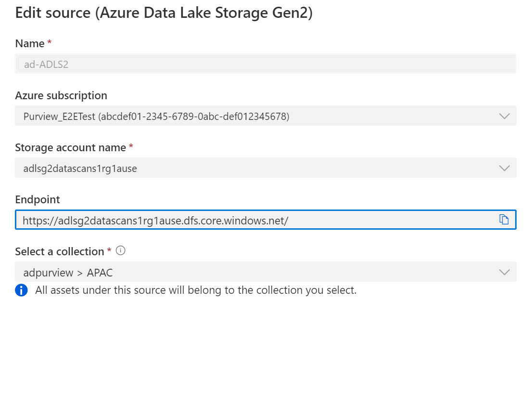This screenshot has width=532, height=393.
Task: Click the clipboard icon at the endpoint's right edge
Action: (x=504, y=219)
